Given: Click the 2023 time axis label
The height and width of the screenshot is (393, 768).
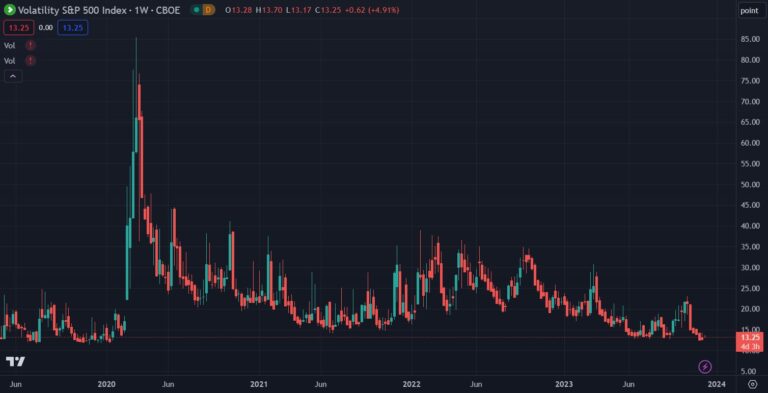Looking at the screenshot, I should coord(564,384).
